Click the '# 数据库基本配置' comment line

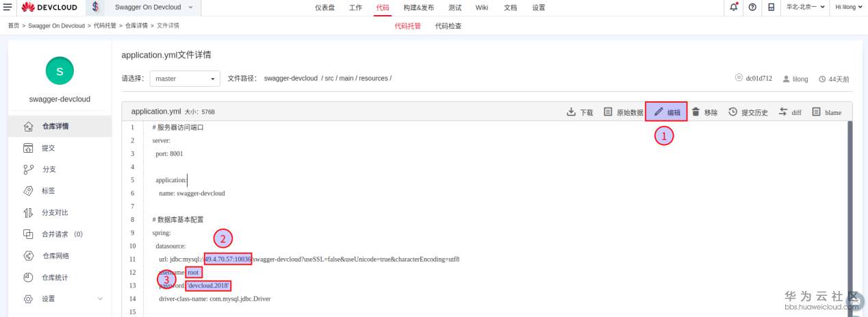pyautogui.click(x=178, y=220)
